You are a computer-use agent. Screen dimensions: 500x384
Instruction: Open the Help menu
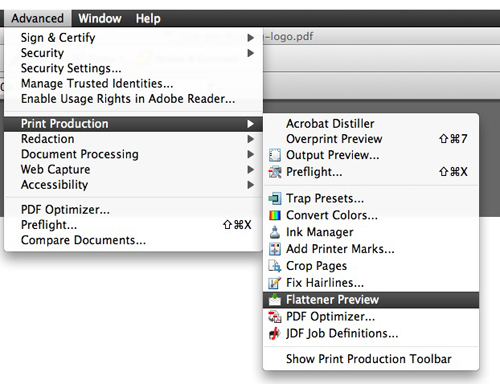148,18
